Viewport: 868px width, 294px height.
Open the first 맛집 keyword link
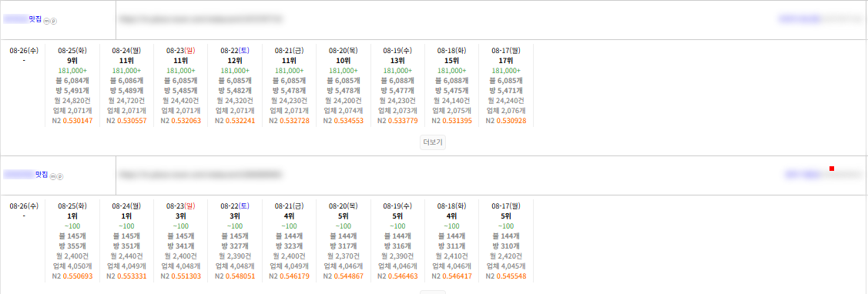[22, 18]
